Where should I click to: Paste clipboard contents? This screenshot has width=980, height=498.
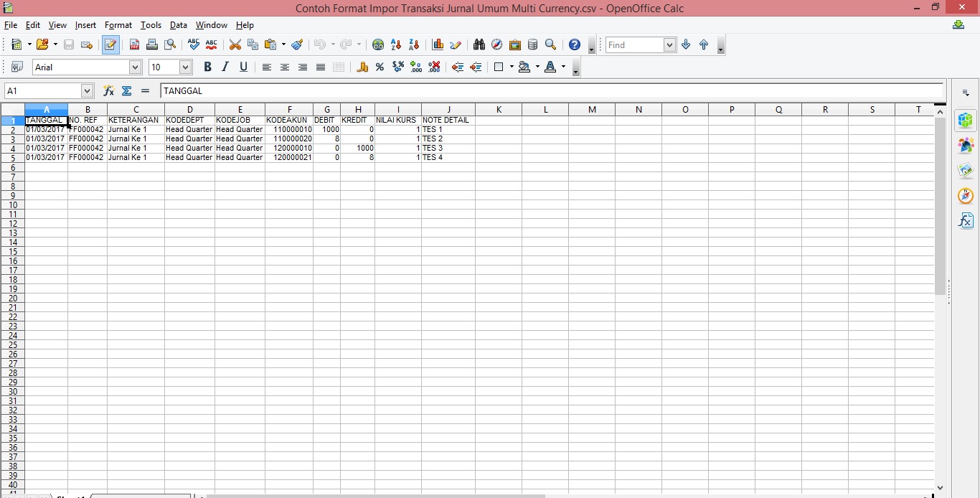[270, 44]
